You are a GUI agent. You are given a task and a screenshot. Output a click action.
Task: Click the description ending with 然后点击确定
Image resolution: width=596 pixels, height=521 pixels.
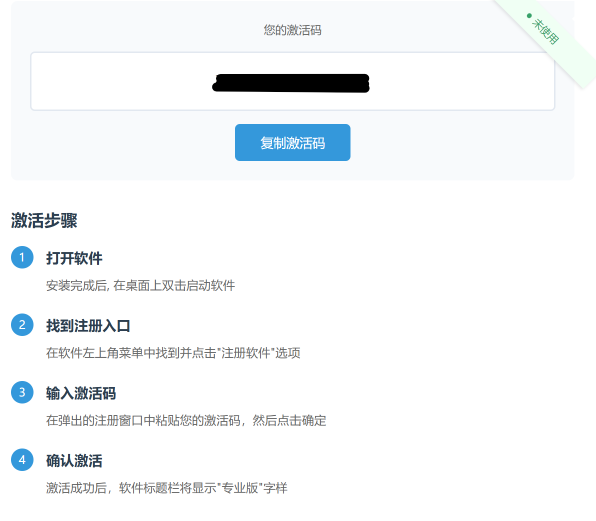pos(186,420)
